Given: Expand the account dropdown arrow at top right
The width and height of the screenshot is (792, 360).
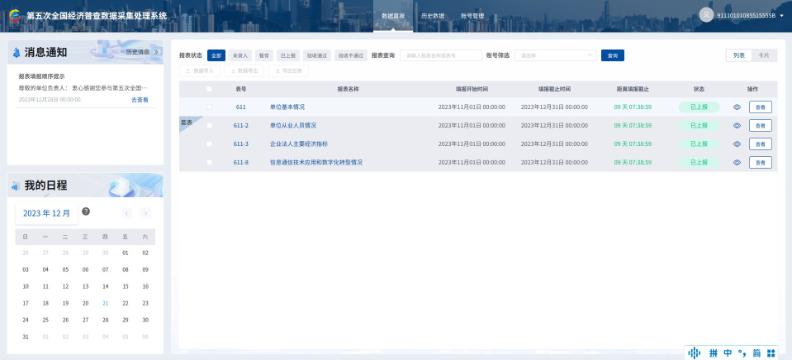Looking at the screenshot, I should click(782, 16).
